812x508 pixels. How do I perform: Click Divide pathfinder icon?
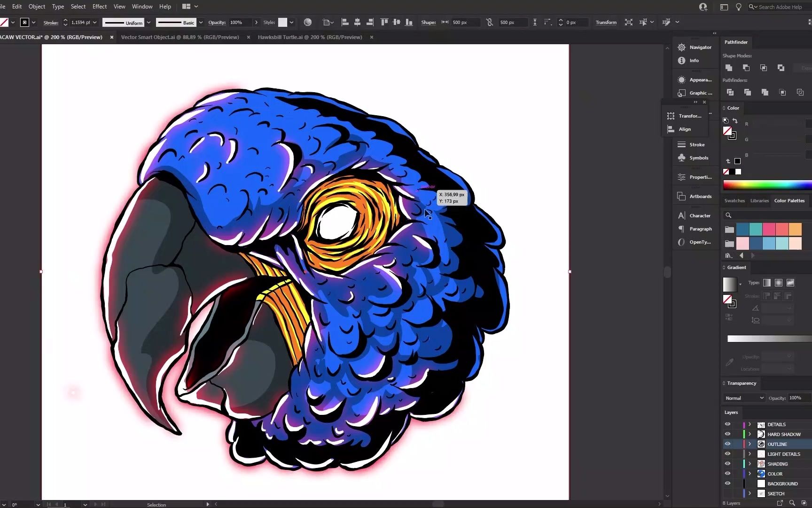(x=730, y=92)
